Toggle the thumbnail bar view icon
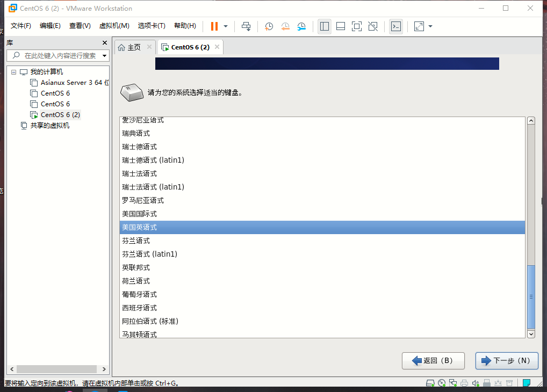The width and height of the screenshot is (547, 392). (341, 26)
